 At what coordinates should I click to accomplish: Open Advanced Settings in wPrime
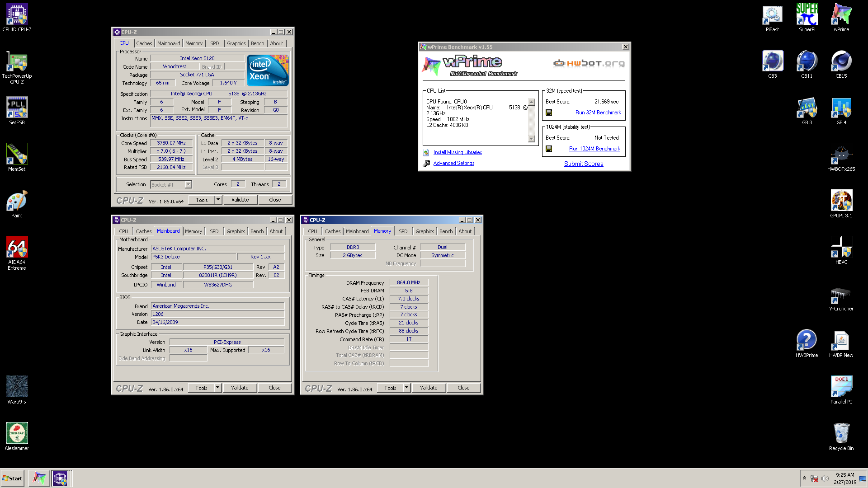click(454, 163)
